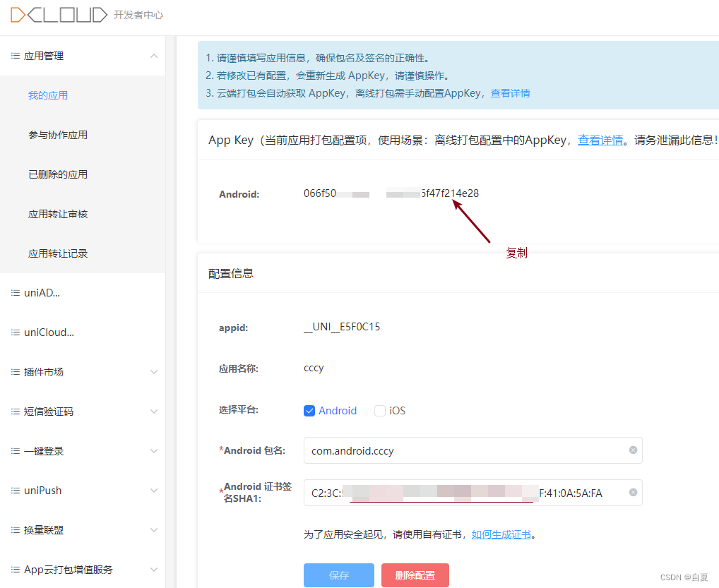Clear the Android 证书签名SHA1 field

click(x=632, y=493)
